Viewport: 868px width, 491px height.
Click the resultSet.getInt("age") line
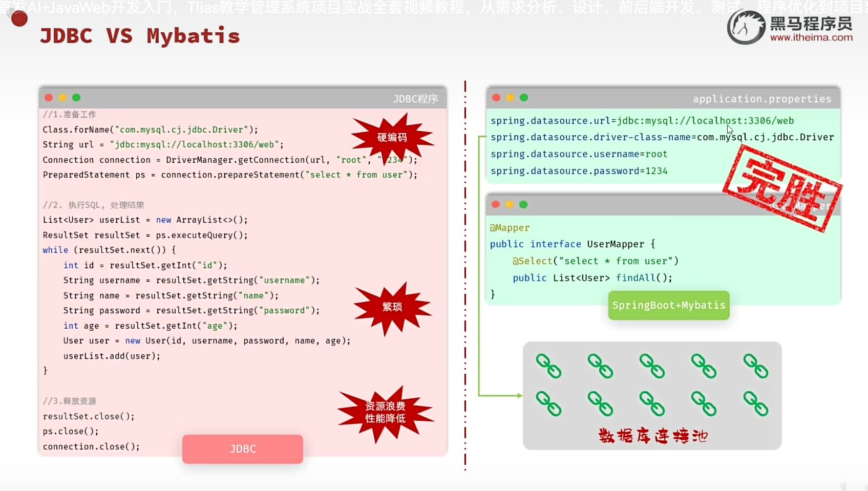pyautogui.click(x=150, y=326)
